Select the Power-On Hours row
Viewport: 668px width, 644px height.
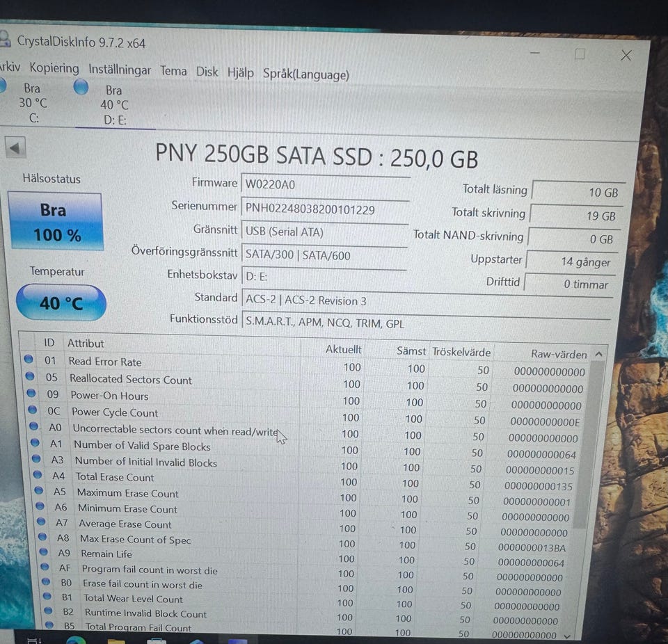coord(305,399)
